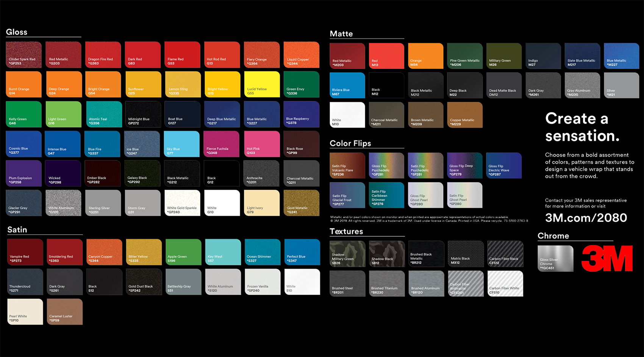Choose the Flame Red G53 swatch

pyautogui.click(x=182, y=55)
